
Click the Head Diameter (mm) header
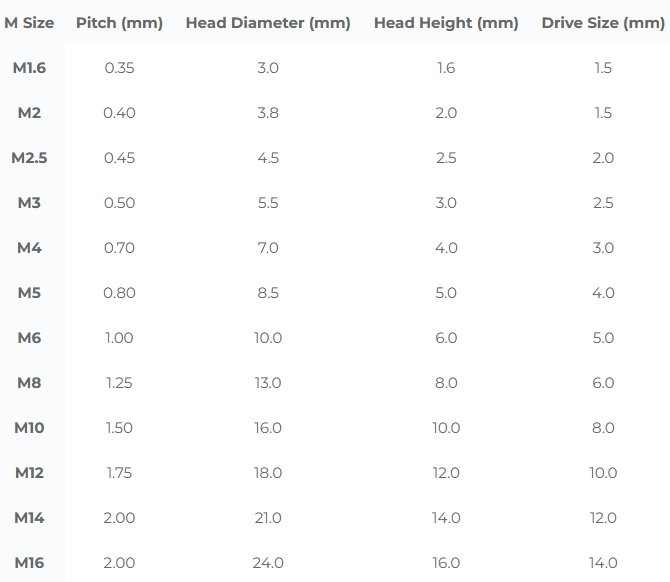[268, 22]
